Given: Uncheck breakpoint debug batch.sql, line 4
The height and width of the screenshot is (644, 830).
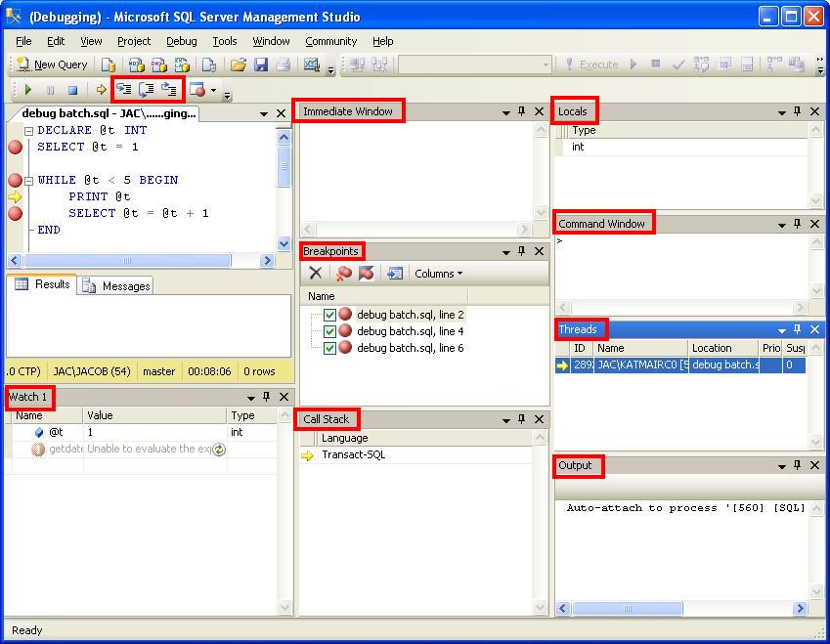Looking at the screenshot, I should (x=329, y=332).
